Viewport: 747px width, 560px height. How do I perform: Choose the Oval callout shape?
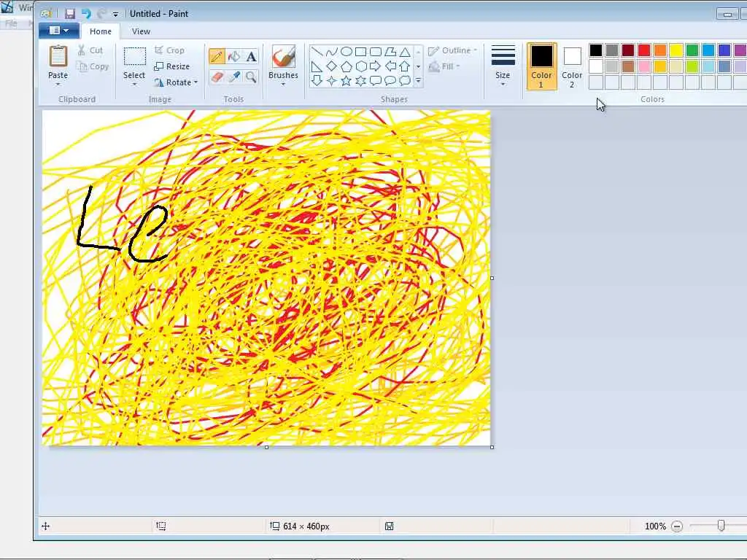[391, 81]
